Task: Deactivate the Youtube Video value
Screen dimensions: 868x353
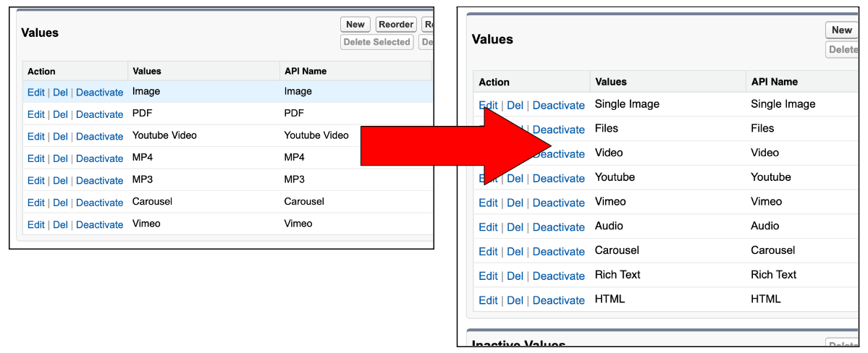Action: [x=100, y=137]
